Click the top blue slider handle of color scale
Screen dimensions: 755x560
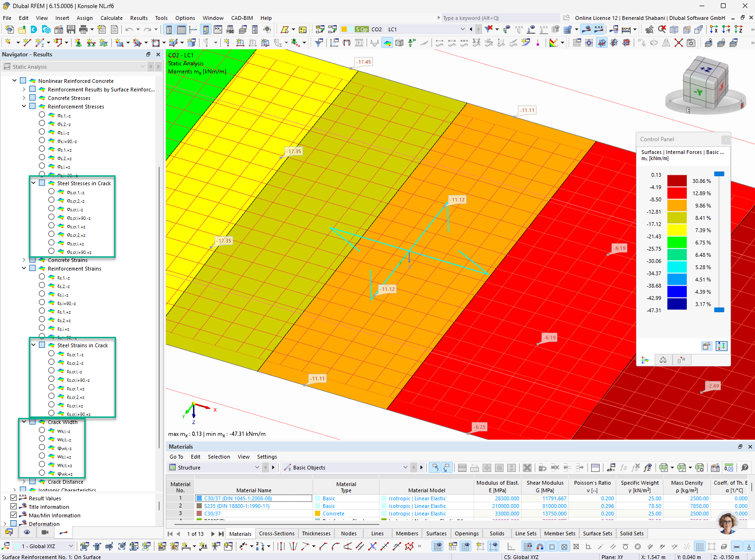point(719,174)
